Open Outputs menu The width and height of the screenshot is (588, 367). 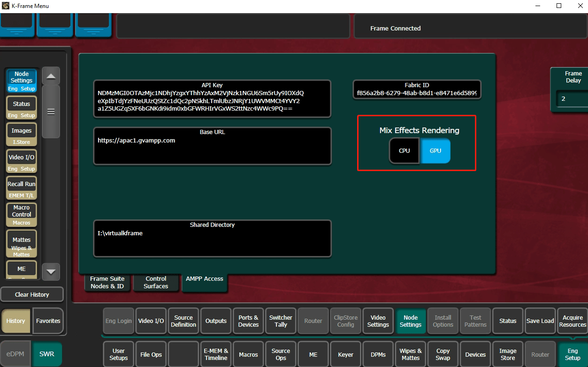(x=216, y=321)
